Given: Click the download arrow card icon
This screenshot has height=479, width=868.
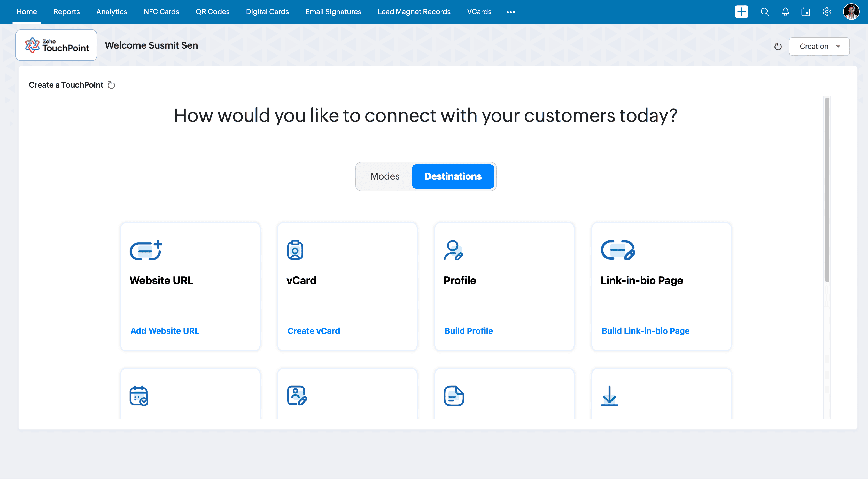Looking at the screenshot, I should [x=609, y=396].
